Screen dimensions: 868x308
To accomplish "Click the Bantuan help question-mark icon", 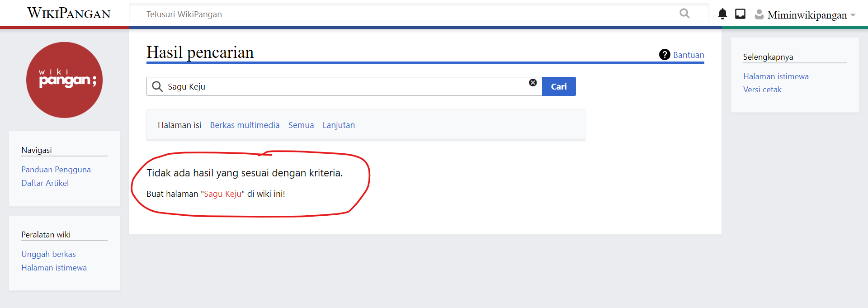I will [665, 55].
